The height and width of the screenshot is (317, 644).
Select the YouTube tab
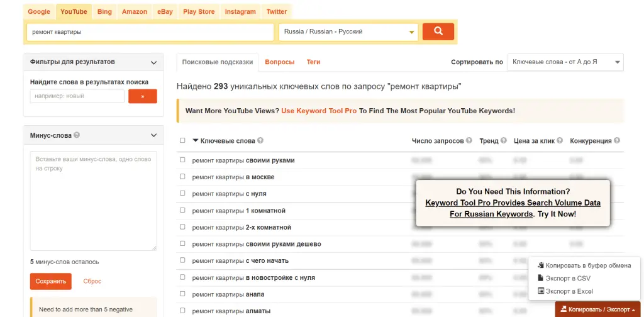tap(74, 11)
